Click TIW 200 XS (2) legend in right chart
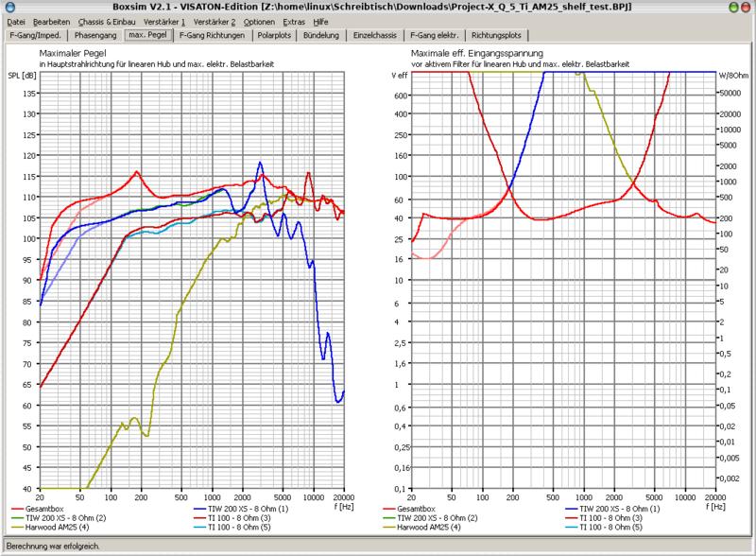The image size is (756, 556). [x=431, y=518]
